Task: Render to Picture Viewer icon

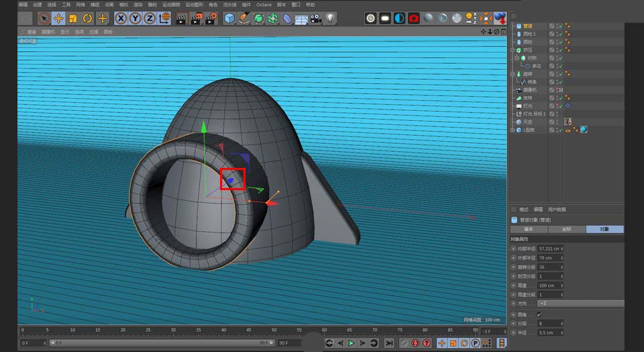Action: [x=196, y=19]
